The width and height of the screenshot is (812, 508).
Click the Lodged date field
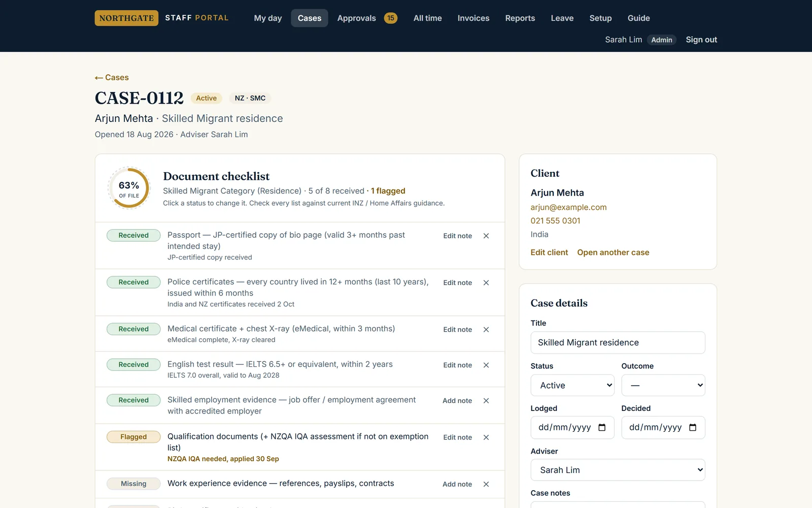pos(572,428)
